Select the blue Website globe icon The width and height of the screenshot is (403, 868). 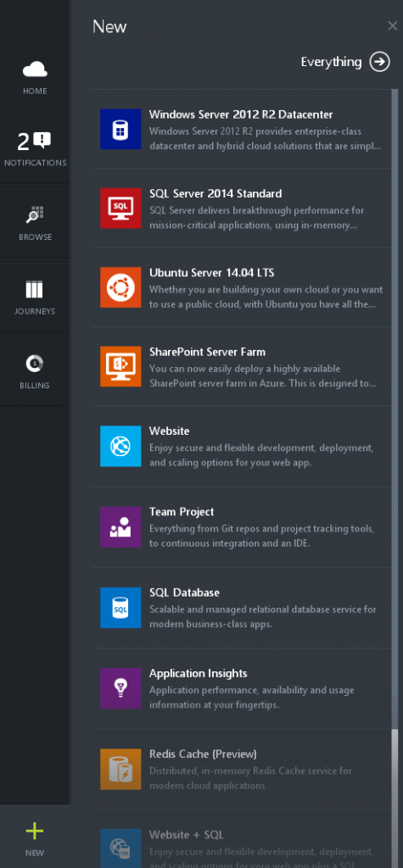pyautogui.click(x=120, y=446)
